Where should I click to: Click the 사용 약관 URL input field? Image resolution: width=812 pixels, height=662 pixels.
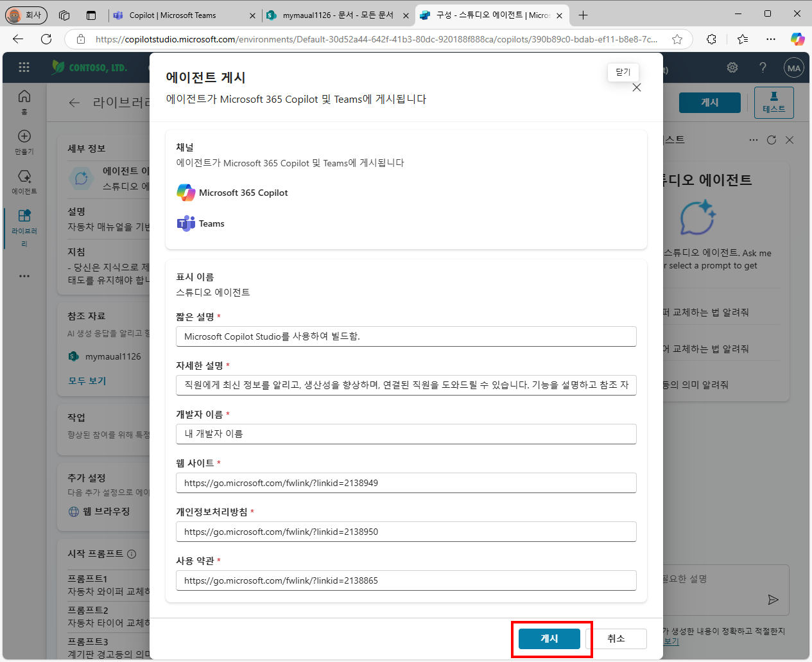(x=406, y=580)
